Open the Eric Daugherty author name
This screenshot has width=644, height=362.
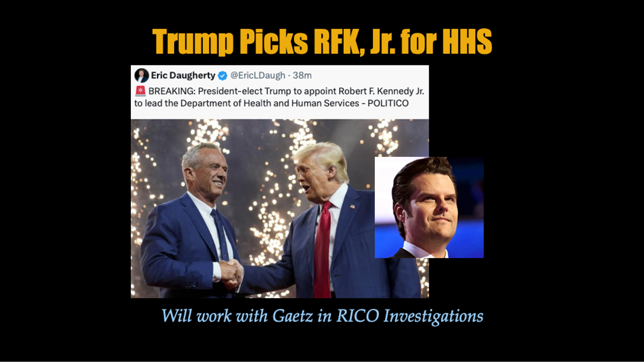tap(183, 75)
